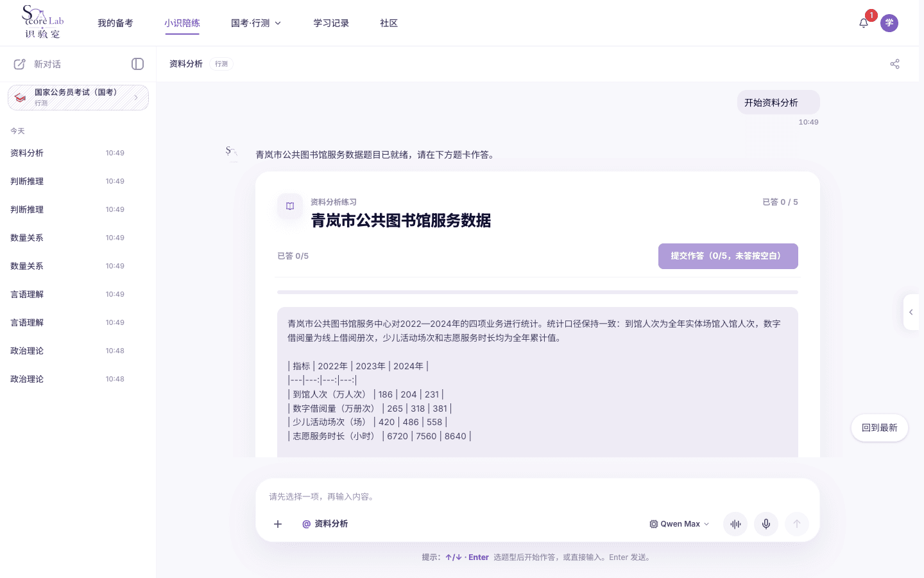Focus the message input field
Viewport: 924px width, 578px height.
pos(538,496)
